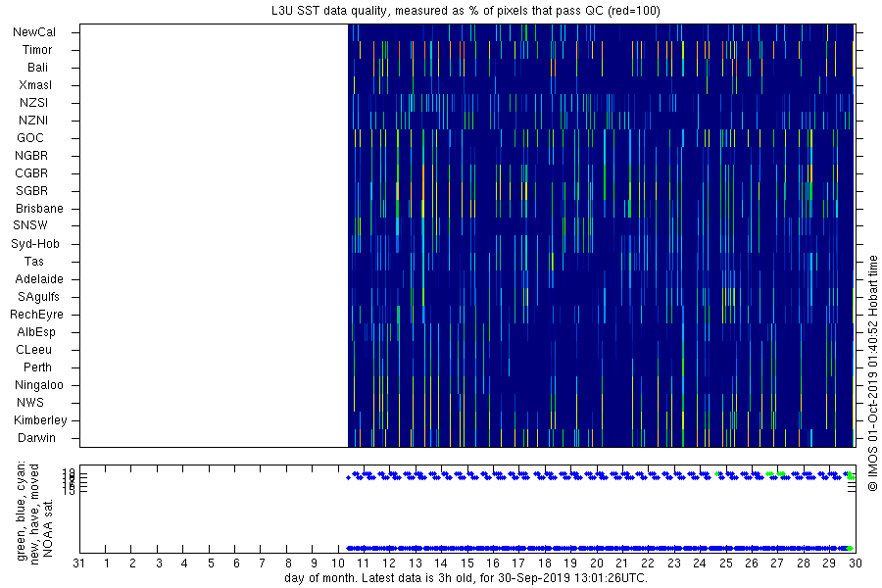Select the Timor row label
The height and width of the screenshot is (588, 882).
tap(37, 50)
